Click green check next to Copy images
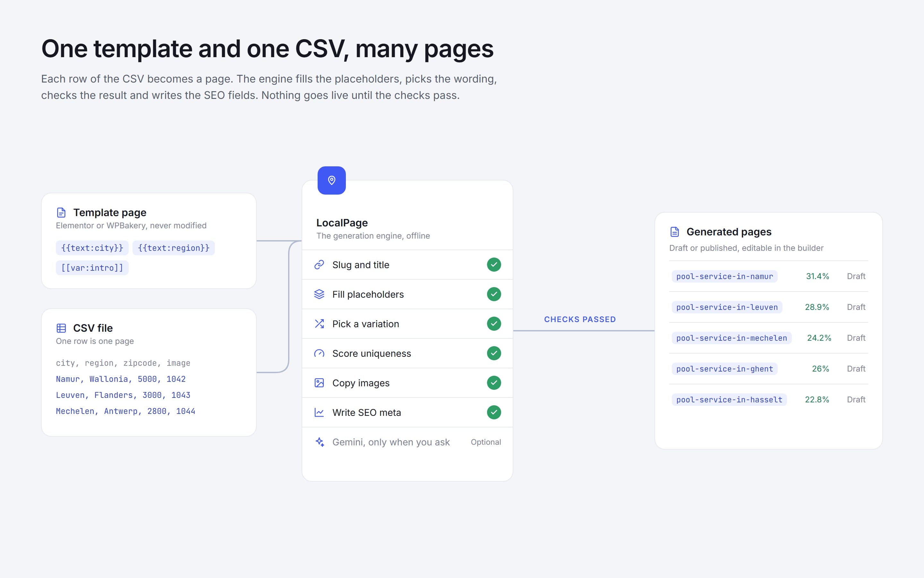924x578 pixels. coord(494,383)
